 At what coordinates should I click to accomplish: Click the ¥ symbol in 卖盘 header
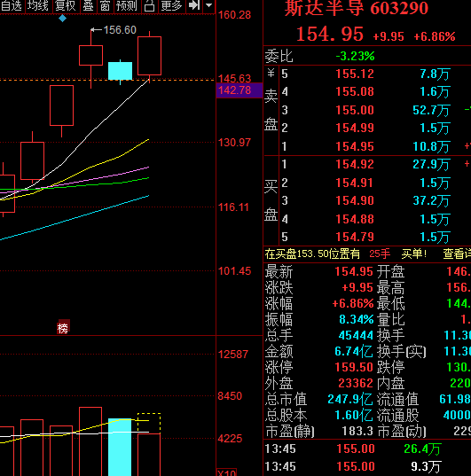(x=271, y=73)
